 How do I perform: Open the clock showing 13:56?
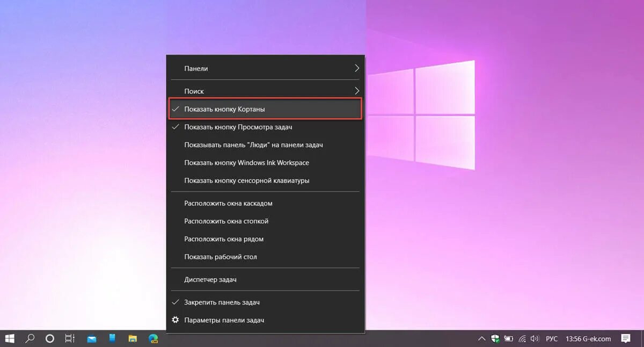[574, 339]
